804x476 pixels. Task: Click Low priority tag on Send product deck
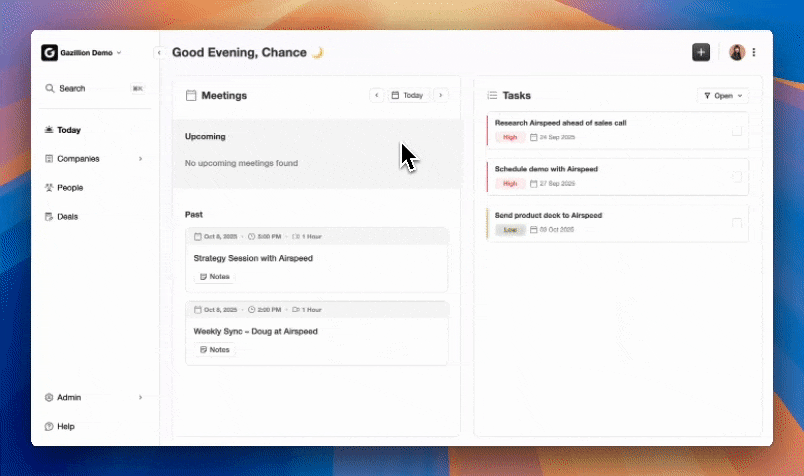point(510,230)
